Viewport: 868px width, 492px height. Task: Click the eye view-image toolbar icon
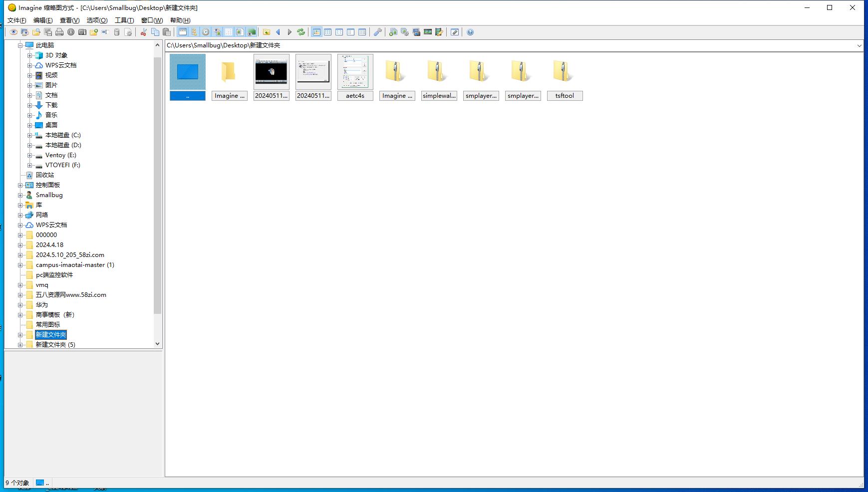(13, 32)
